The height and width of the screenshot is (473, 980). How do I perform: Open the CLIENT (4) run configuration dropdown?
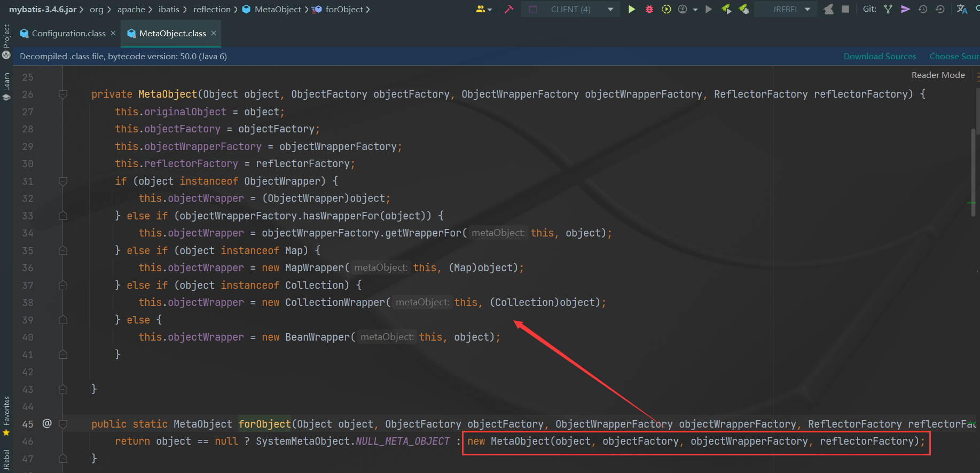click(571, 9)
